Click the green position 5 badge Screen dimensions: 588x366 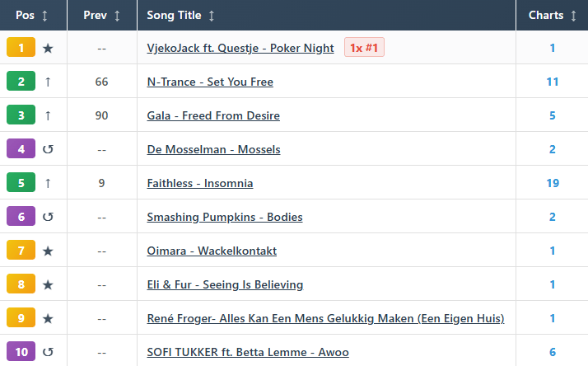point(21,182)
